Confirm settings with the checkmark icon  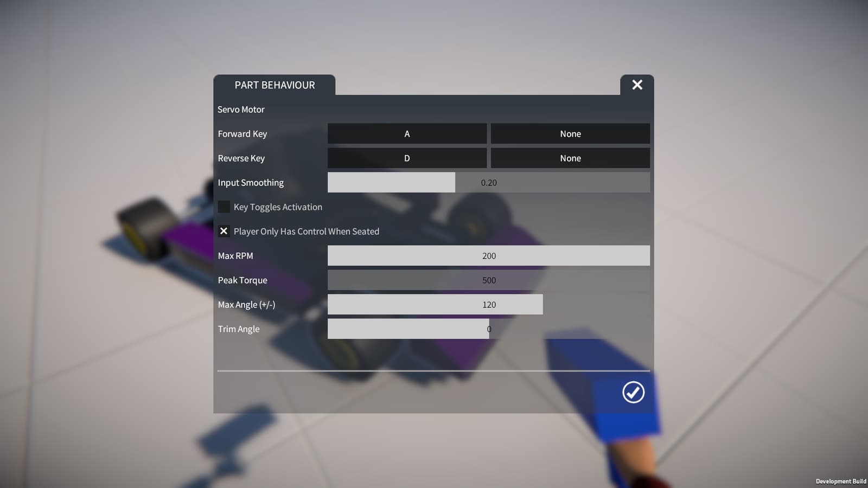pos(633,392)
